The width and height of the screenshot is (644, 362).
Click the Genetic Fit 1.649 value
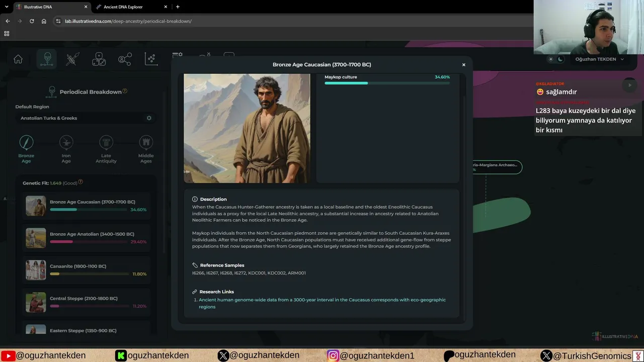(55, 183)
